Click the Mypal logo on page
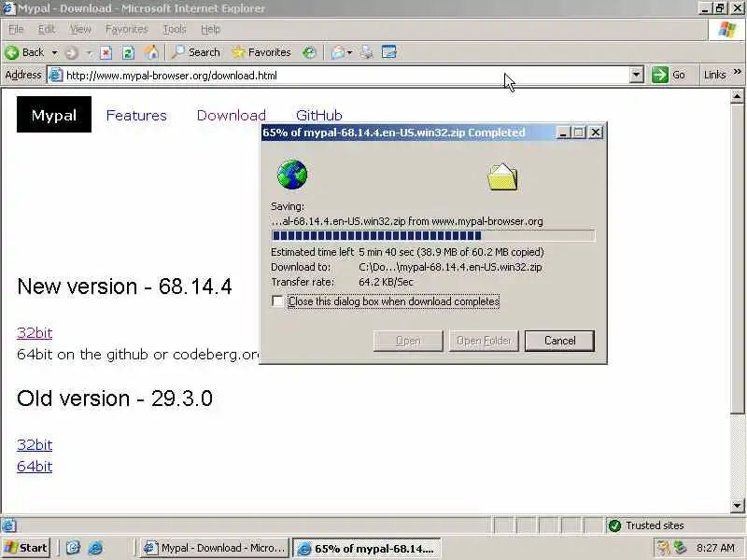 54,115
